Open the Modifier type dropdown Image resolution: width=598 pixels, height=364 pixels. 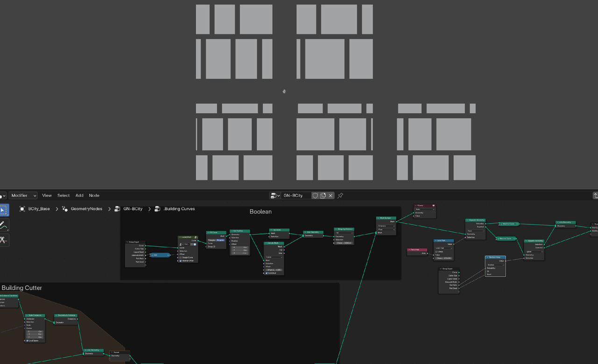pyautogui.click(x=23, y=195)
